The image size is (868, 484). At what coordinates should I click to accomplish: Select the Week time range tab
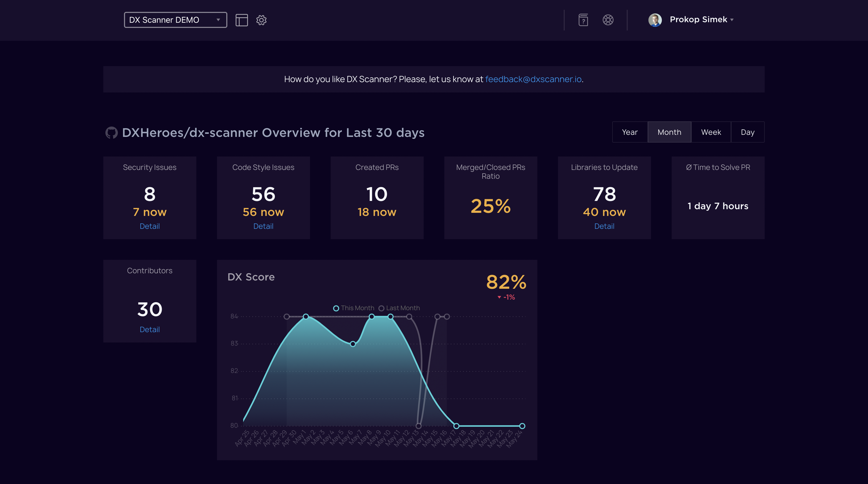point(711,132)
